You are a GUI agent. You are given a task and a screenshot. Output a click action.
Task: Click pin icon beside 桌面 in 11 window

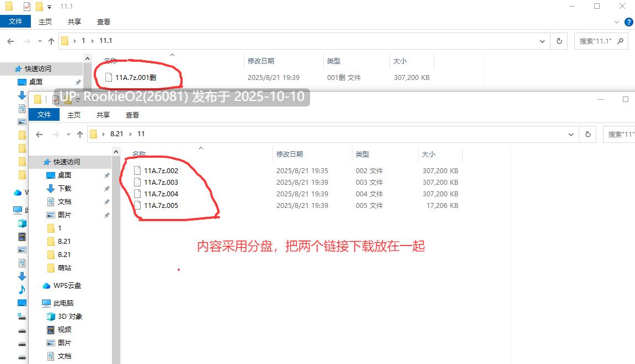click(x=107, y=175)
